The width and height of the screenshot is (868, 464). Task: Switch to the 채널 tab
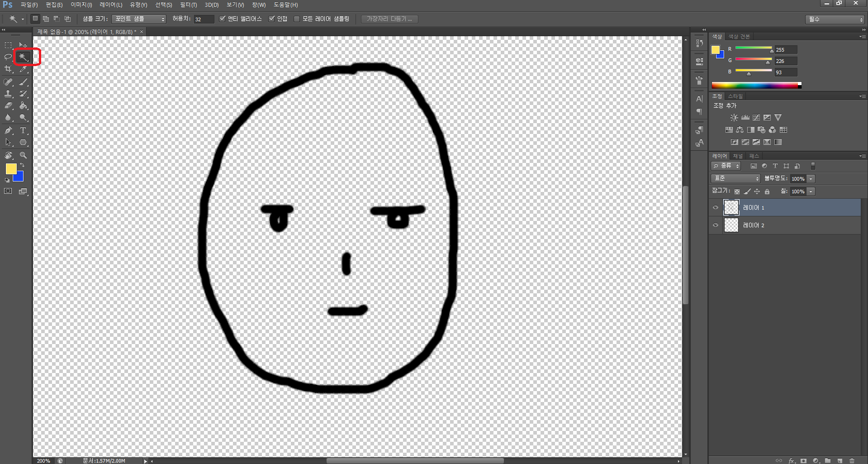738,156
